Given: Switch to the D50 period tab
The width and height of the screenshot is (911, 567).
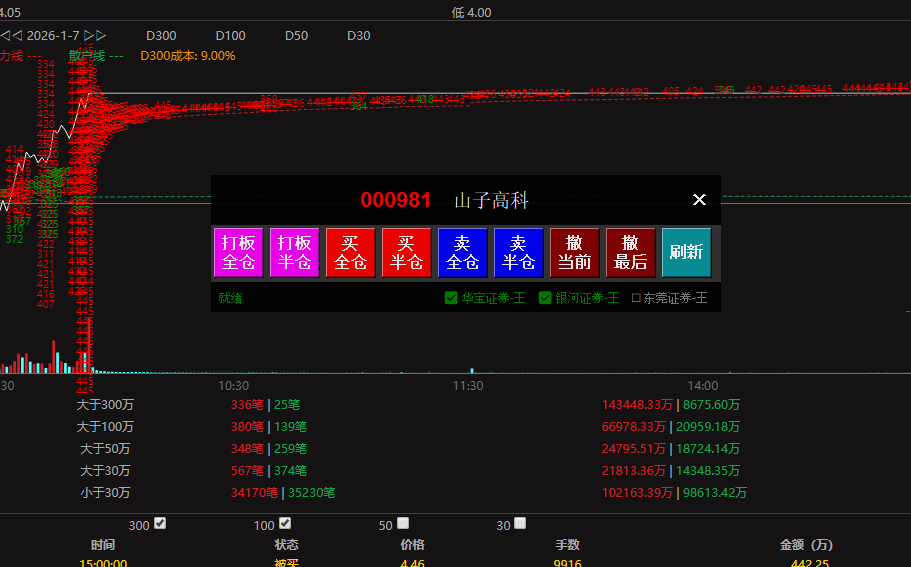Looking at the screenshot, I should pos(296,35).
